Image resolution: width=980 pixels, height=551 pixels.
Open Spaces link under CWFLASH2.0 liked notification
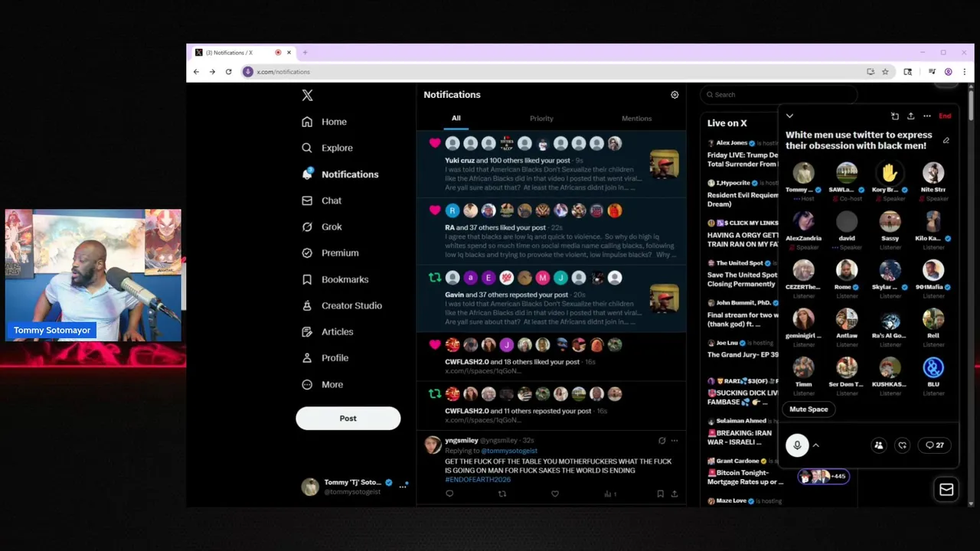pyautogui.click(x=483, y=371)
